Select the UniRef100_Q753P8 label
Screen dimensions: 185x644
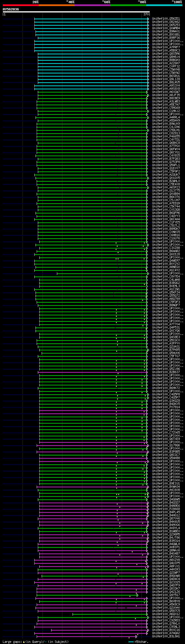[x=166, y=162]
